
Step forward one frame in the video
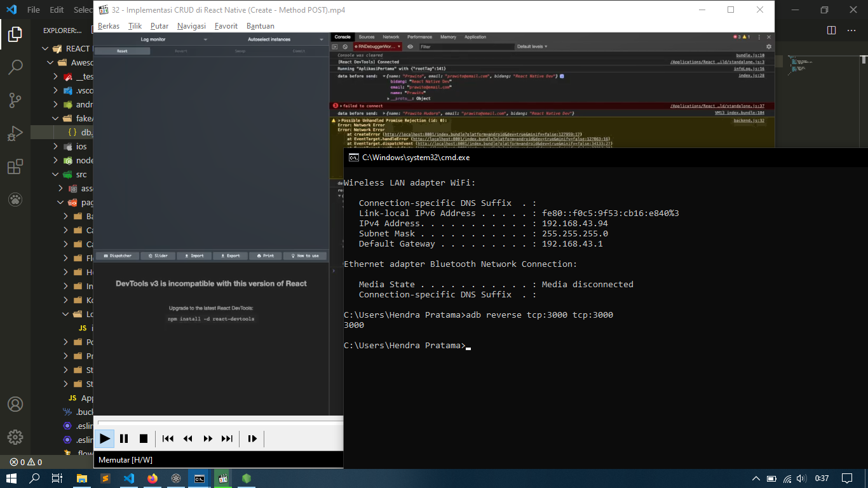252,438
